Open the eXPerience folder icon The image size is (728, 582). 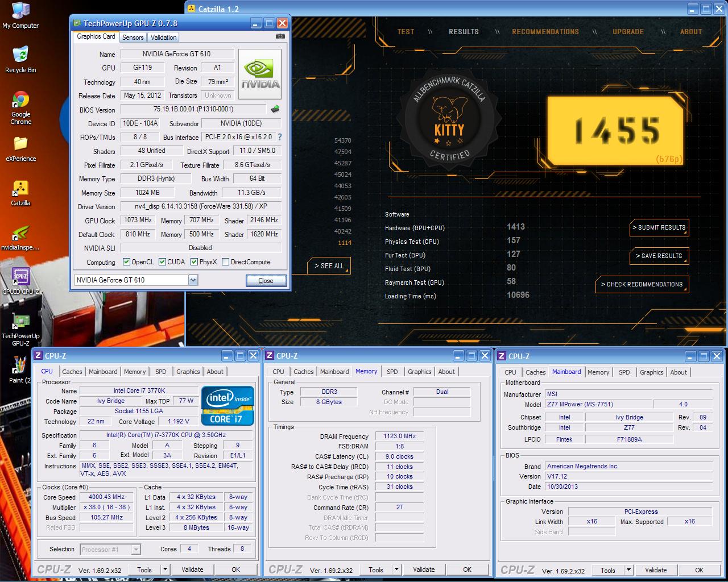point(20,144)
